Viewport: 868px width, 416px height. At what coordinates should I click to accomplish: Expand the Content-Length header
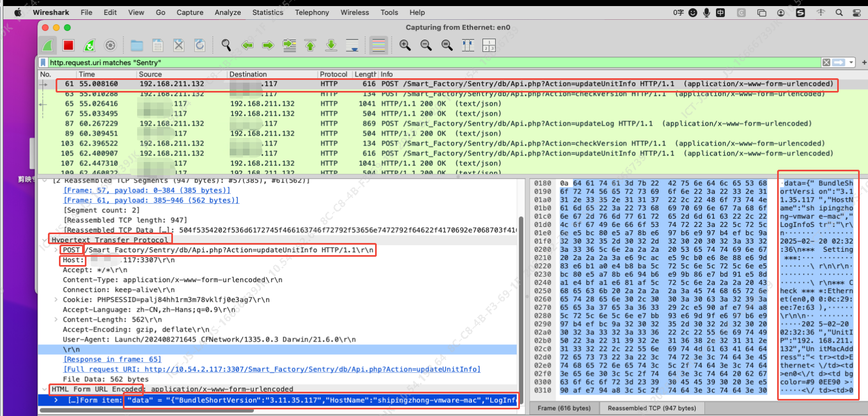[x=56, y=320]
